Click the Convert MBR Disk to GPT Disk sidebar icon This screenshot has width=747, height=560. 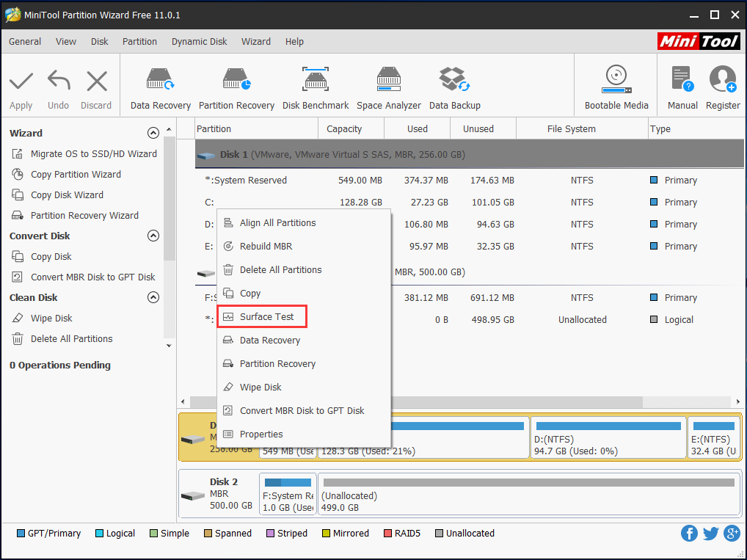point(18,277)
